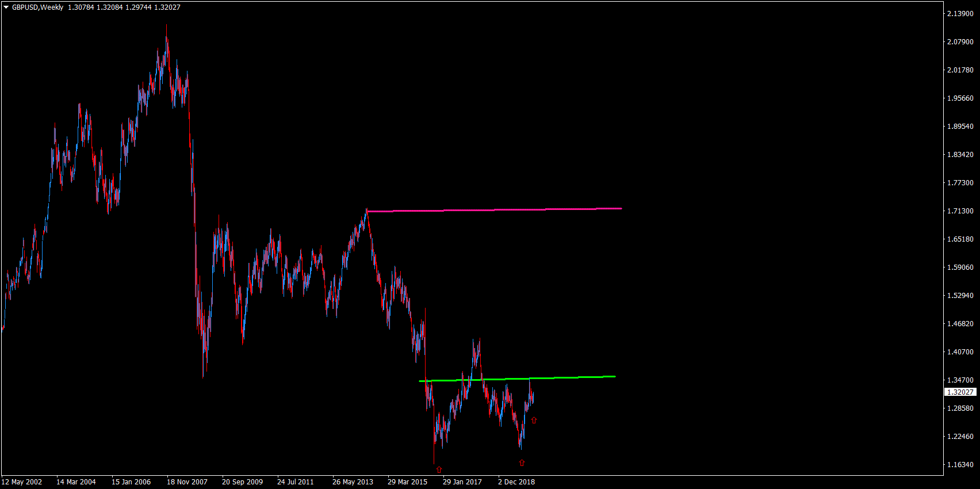Click the 24 Jul 2011 date label

296,482
